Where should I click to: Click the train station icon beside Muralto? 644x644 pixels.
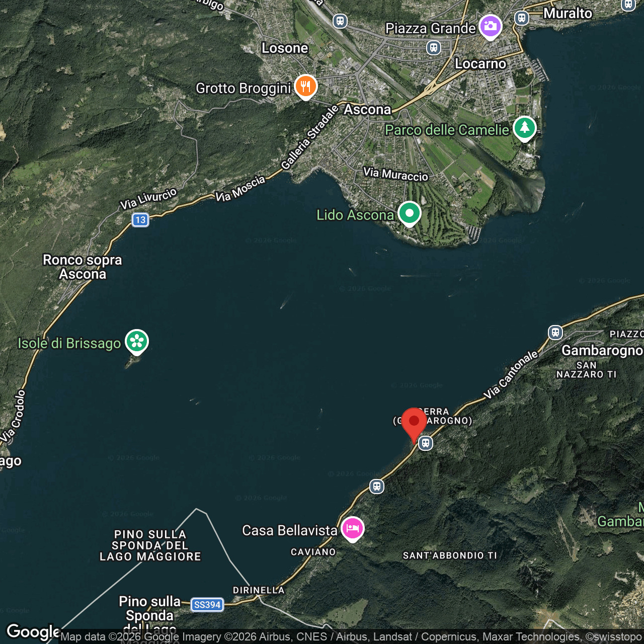point(522,18)
